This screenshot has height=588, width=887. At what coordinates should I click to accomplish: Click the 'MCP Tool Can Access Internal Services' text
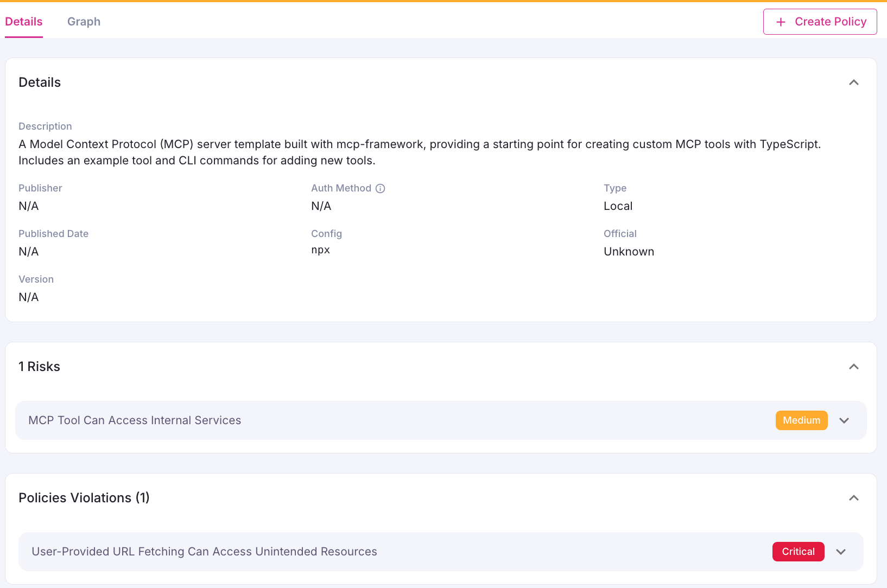(x=135, y=420)
